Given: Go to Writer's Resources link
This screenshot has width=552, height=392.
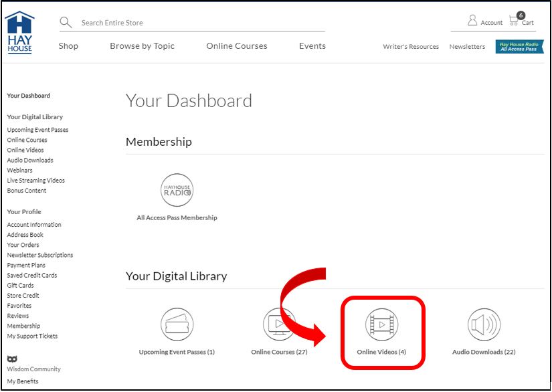Looking at the screenshot, I should pos(411,47).
